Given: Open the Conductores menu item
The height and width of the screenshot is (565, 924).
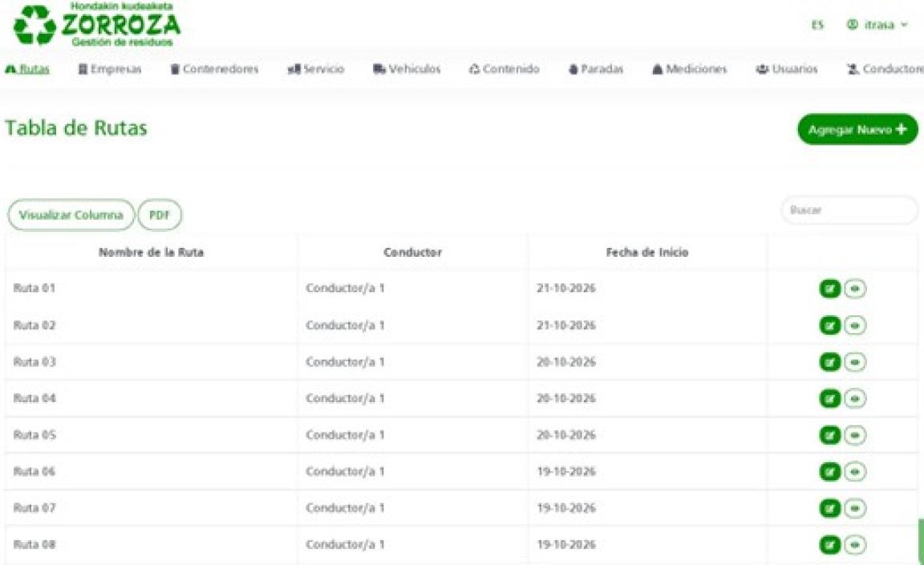Looking at the screenshot, I should tap(885, 69).
